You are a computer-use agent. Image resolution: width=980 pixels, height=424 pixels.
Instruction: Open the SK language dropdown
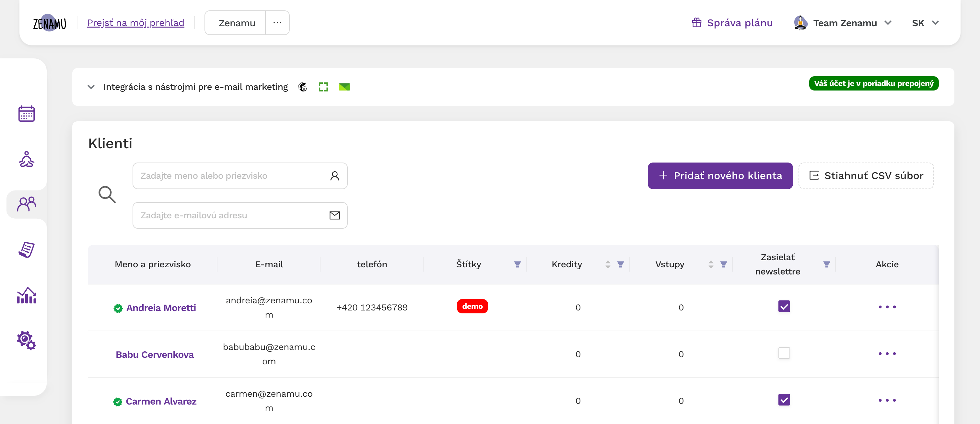tap(935, 23)
